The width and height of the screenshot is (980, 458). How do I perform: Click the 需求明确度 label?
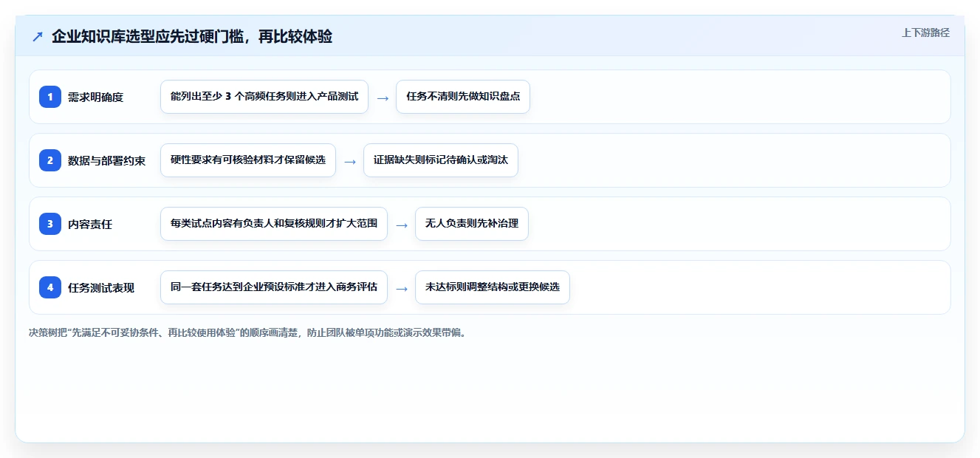point(95,98)
